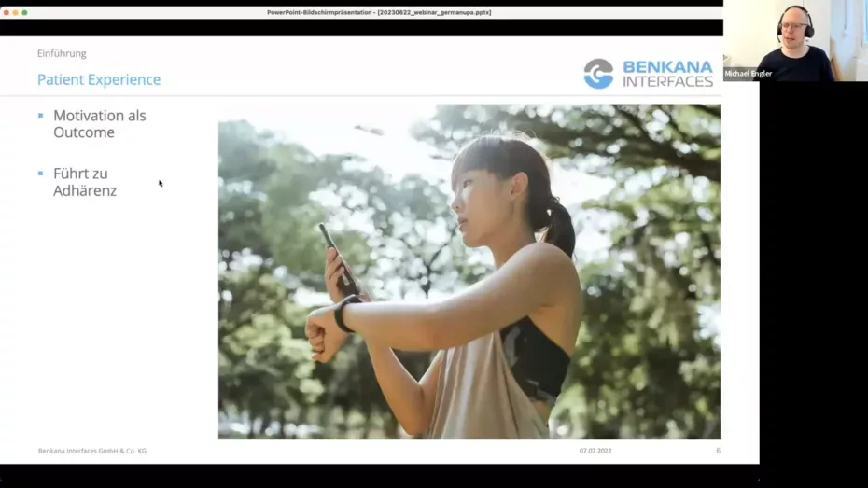Click the Patient Experience slide title
Screen dimensions: 868x488
coord(99,80)
